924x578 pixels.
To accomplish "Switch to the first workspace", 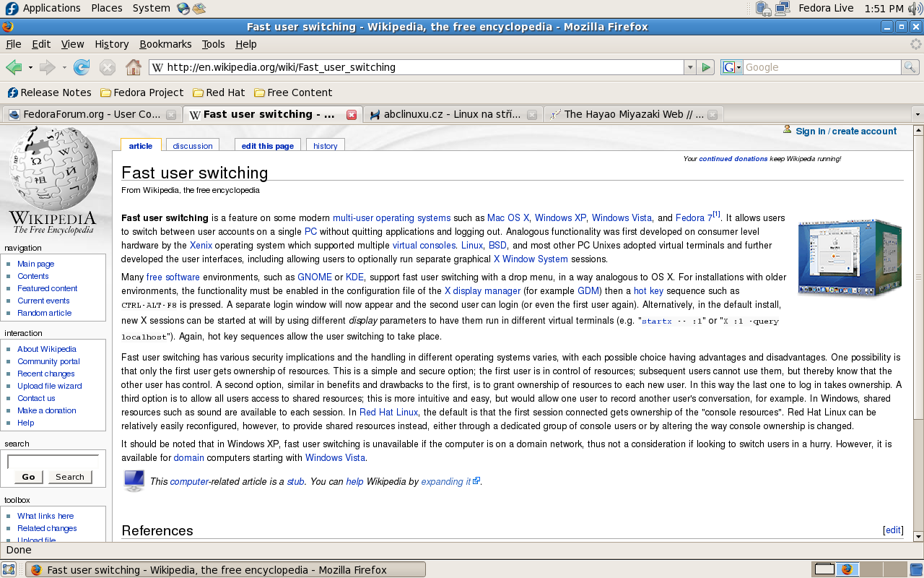I will point(824,569).
